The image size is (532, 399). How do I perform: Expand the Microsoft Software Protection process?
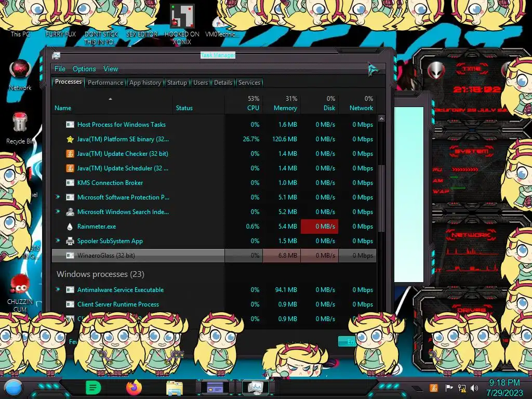click(58, 197)
